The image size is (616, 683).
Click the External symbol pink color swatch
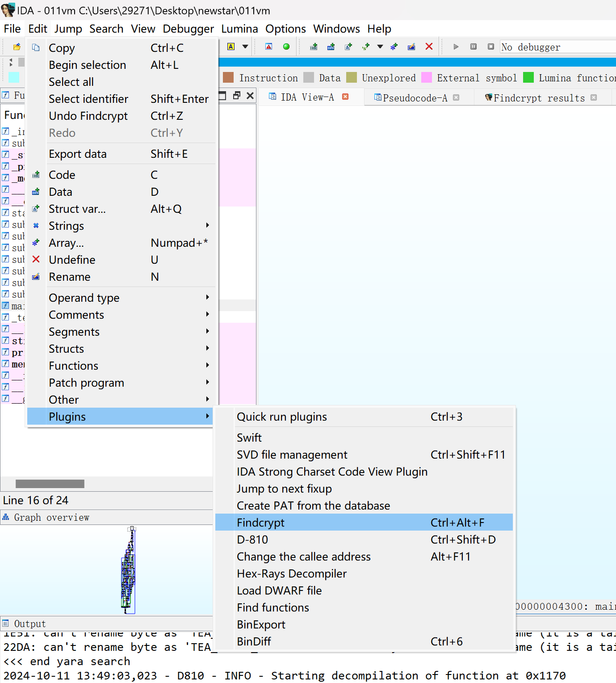click(426, 77)
